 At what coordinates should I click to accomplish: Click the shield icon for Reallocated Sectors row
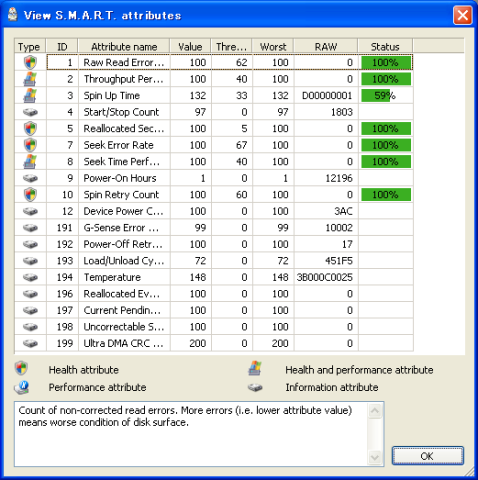30,129
